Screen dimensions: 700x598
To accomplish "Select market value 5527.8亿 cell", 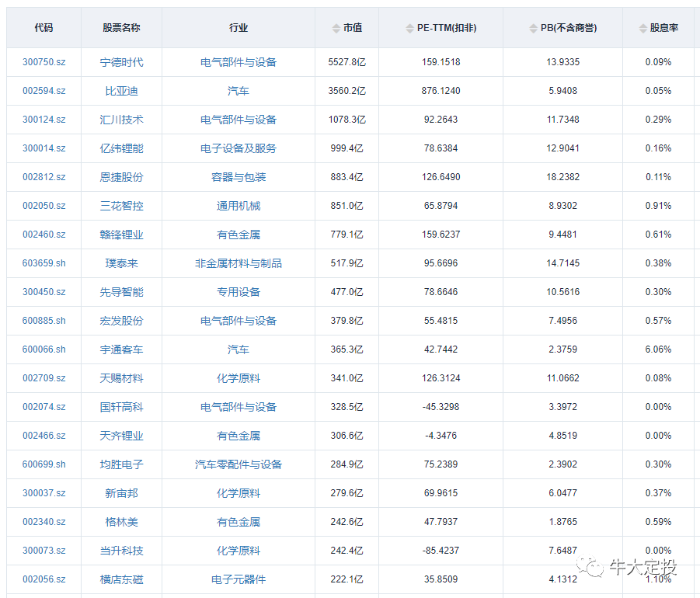I will [x=347, y=62].
